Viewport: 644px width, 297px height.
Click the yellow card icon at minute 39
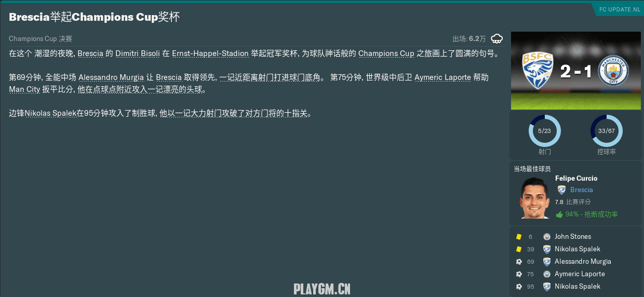click(518, 249)
